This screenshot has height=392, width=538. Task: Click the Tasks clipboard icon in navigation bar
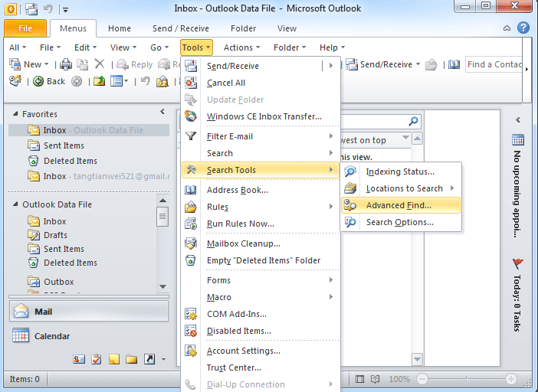click(x=97, y=359)
